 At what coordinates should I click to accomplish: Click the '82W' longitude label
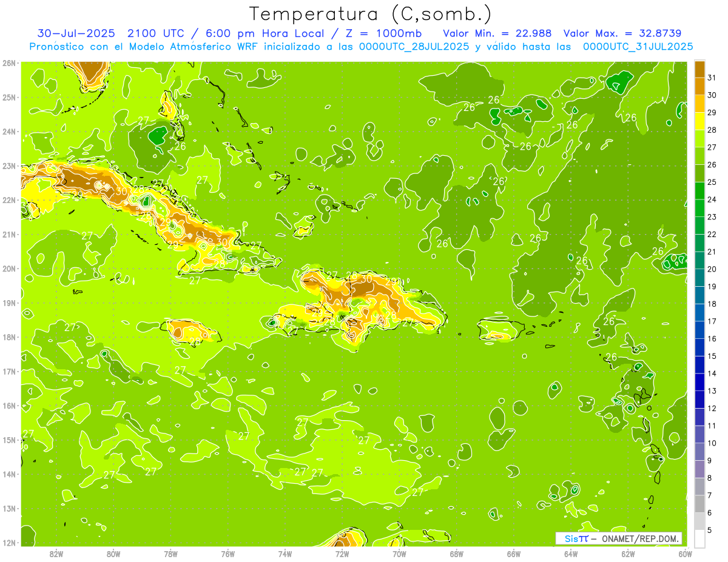[56, 554]
